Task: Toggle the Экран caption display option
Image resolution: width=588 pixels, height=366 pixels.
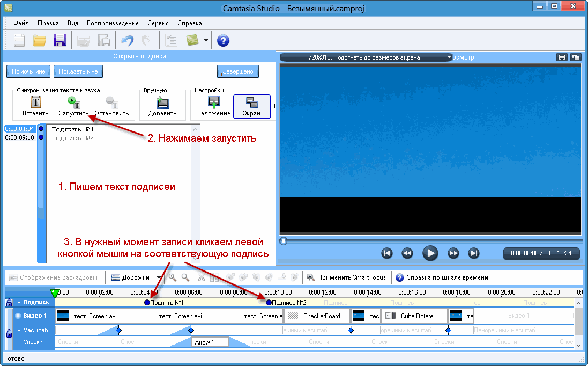Action: click(251, 102)
